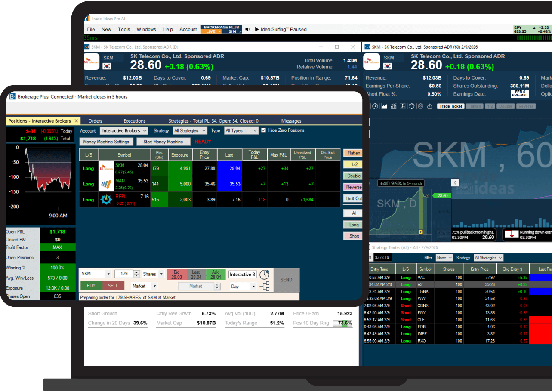
Task: Switch the order side to SELL
Action: (112, 286)
